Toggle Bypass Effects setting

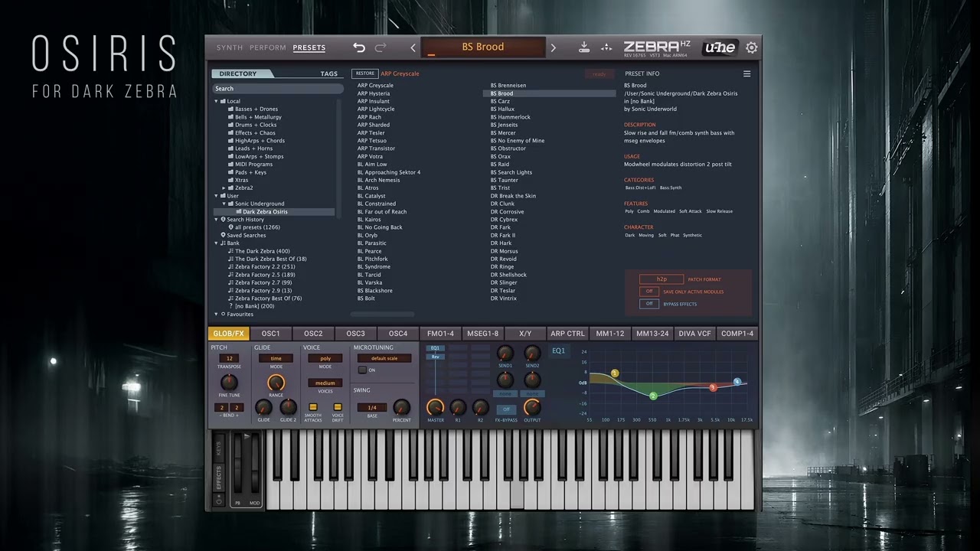[649, 304]
